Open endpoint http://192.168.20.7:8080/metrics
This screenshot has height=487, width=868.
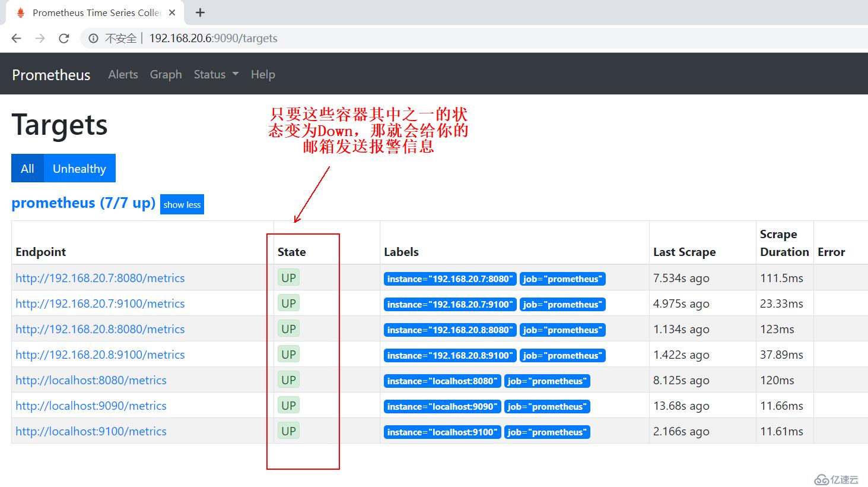pyautogui.click(x=100, y=278)
